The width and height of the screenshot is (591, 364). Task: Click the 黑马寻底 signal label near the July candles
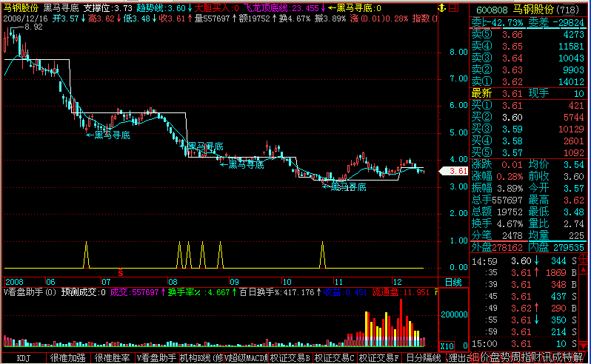112,135
